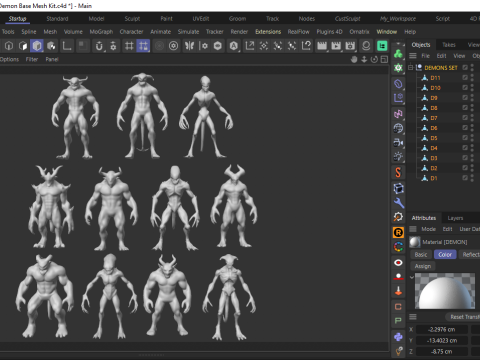
Task: Click the half-shaded cube display icon
Action: (23, 46)
